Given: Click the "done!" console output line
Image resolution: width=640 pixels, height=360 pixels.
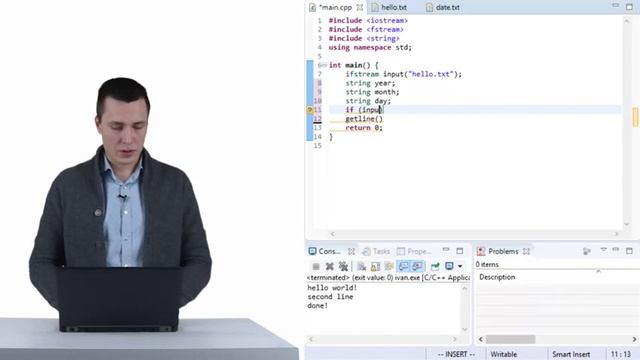Looking at the screenshot, I should click(x=318, y=306).
